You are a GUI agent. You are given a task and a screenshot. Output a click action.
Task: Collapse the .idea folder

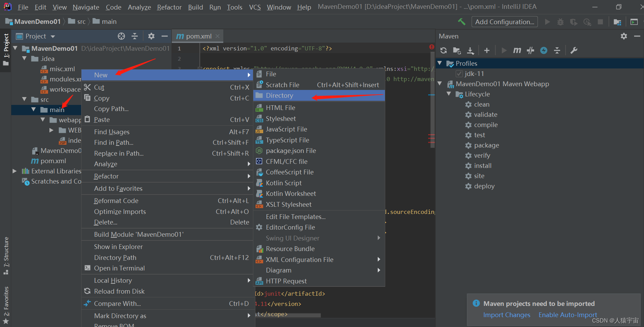25,59
